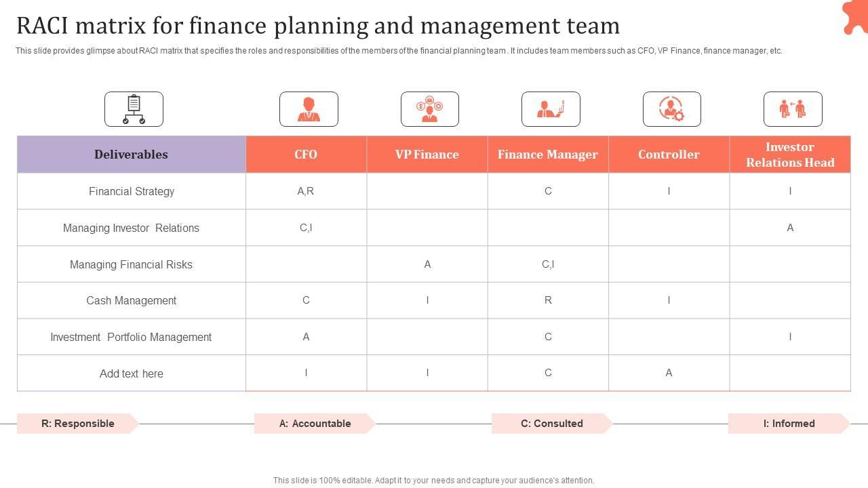The height and width of the screenshot is (488, 868).
Task: Select the Deliverables column header
Action: click(131, 155)
